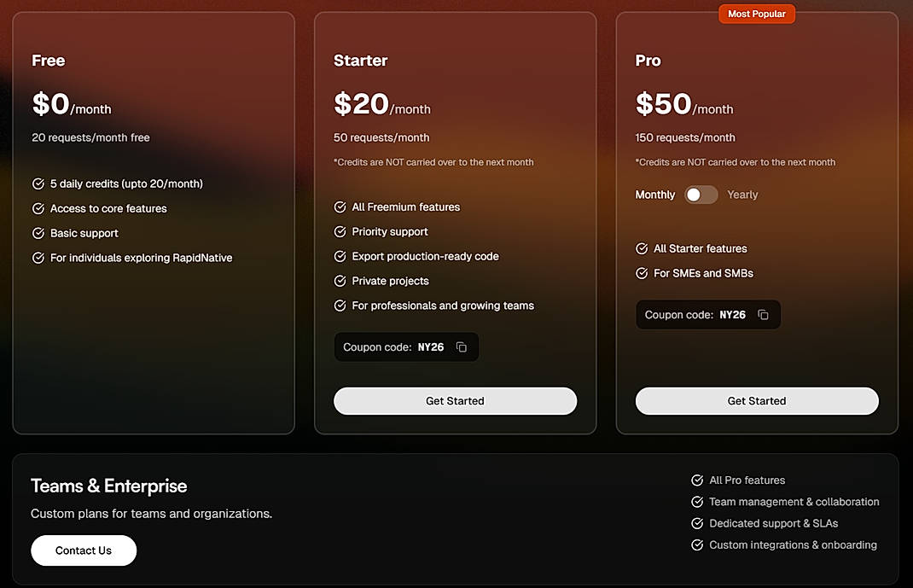Select the Yearly billing label
Screen dimensions: 913x588
(742, 195)
